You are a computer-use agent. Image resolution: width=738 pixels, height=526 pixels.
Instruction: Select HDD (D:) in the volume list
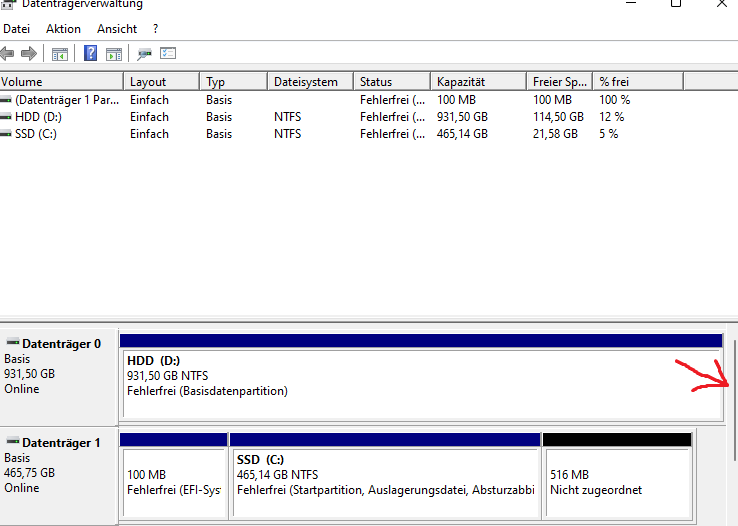point(38,117)
